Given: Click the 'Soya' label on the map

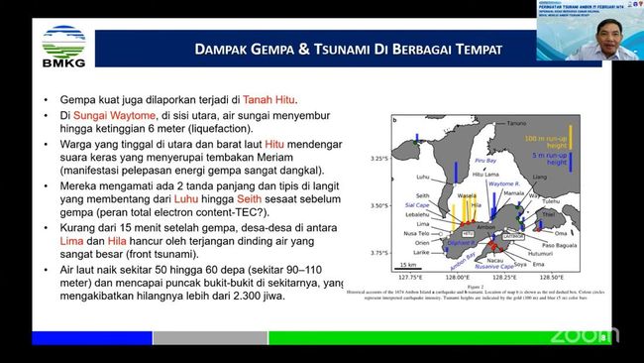Looking at the screenshot, I should 520,265.
